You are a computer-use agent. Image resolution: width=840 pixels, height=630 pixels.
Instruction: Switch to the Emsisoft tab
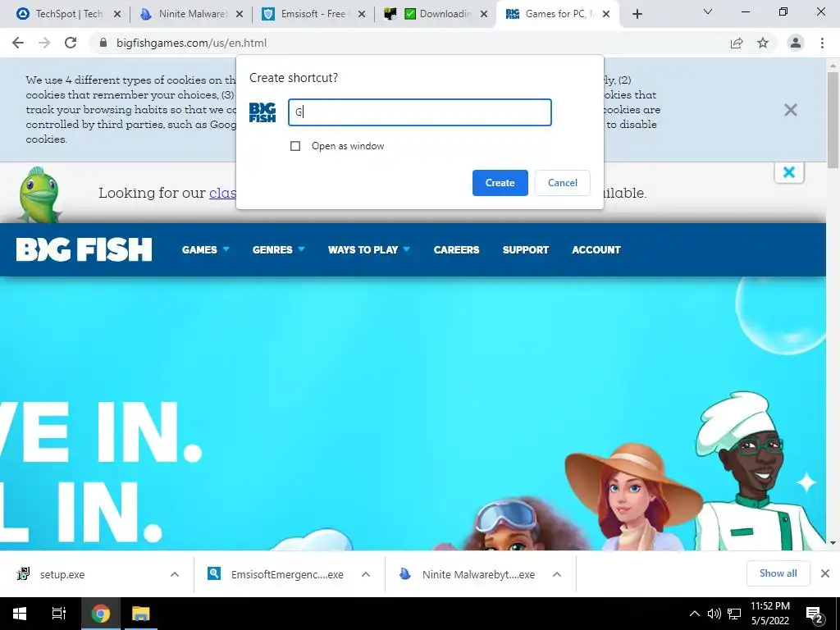click(314, 14)
